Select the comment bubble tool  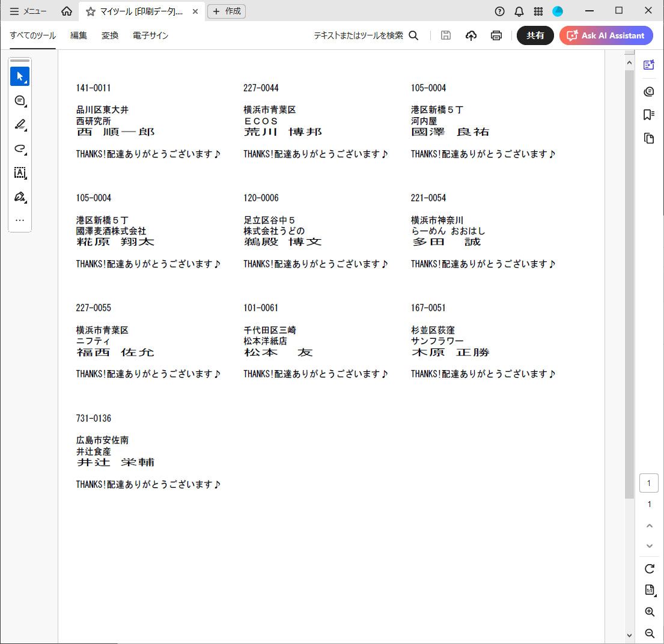(20, 101)
